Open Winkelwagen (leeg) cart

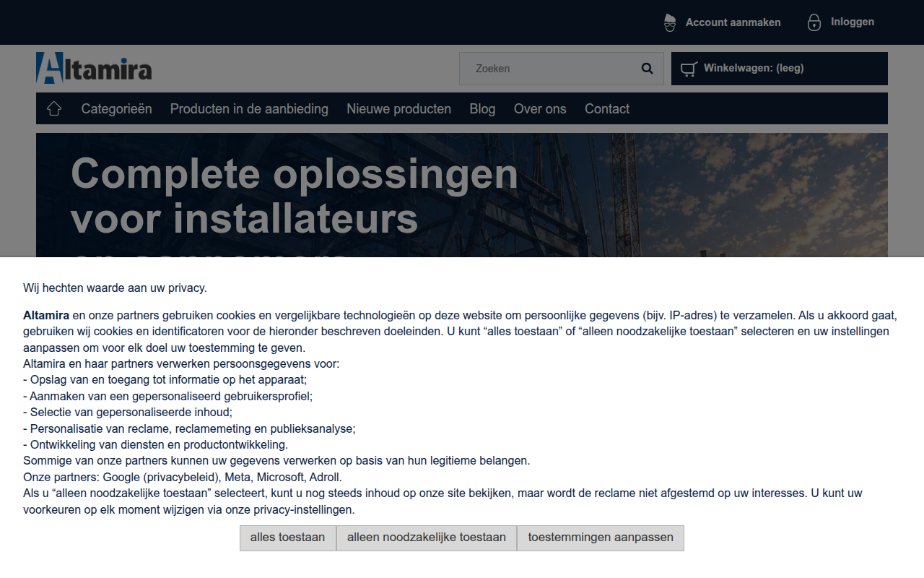pos(780,69)
